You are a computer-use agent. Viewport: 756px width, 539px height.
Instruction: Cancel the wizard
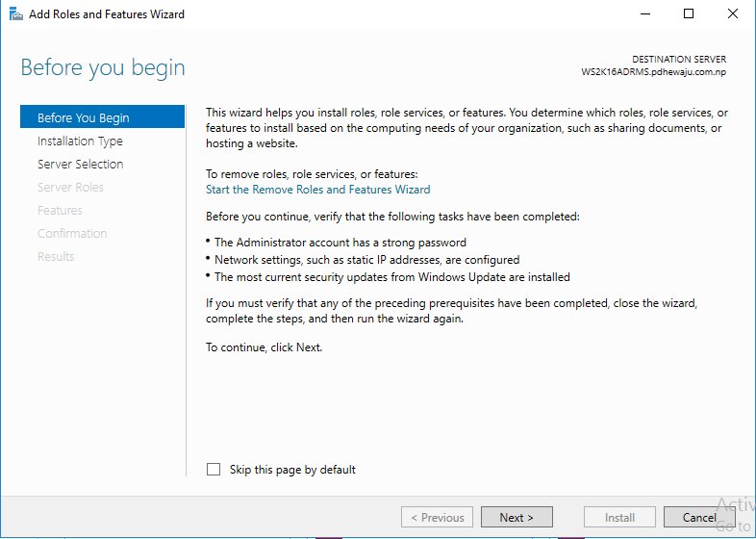[699, 517]
